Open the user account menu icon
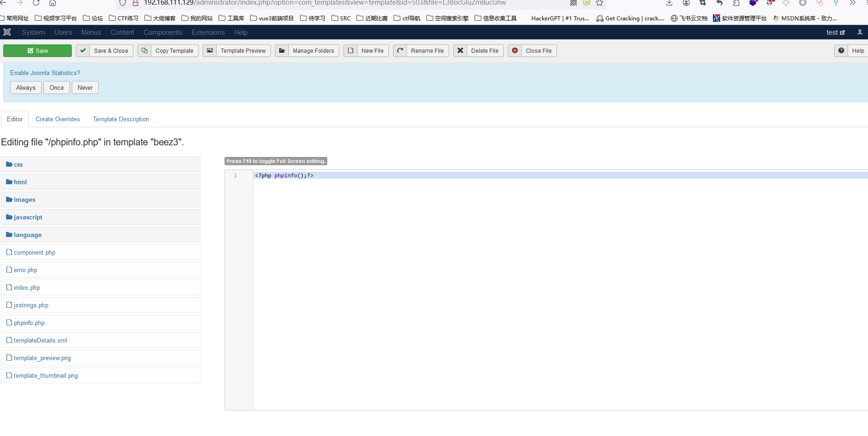Viewport: 868px width, 436px height. pyautogui.click(x=860, y=32)
